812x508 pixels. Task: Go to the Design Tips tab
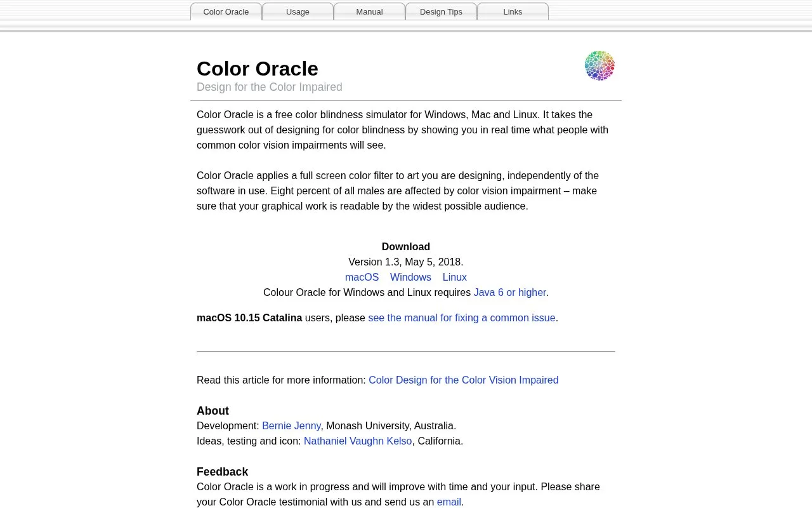coord(441,11)
